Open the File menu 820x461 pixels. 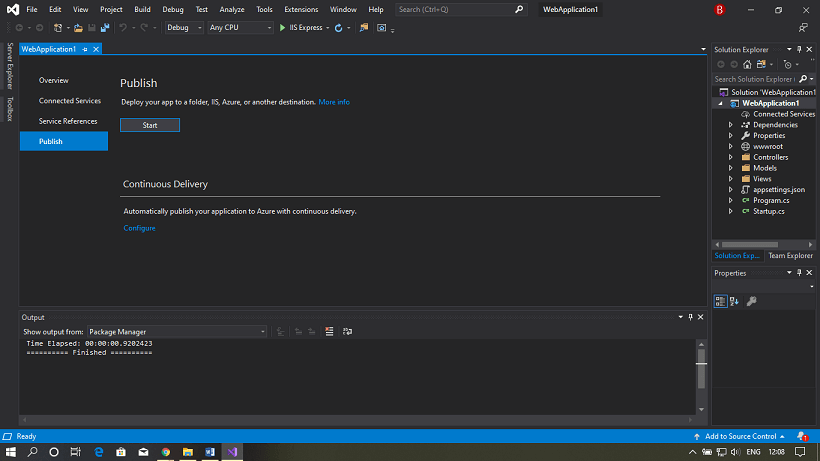31,9
